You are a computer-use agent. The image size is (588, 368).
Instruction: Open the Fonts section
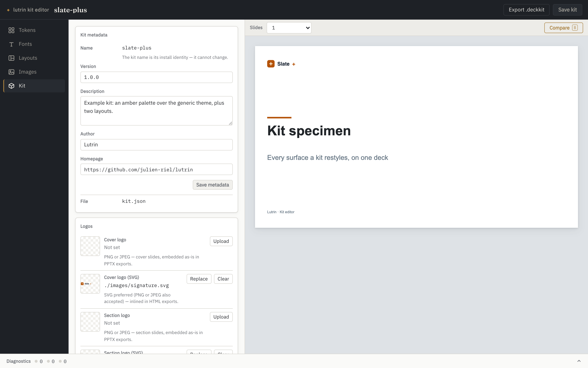(34, 44)
